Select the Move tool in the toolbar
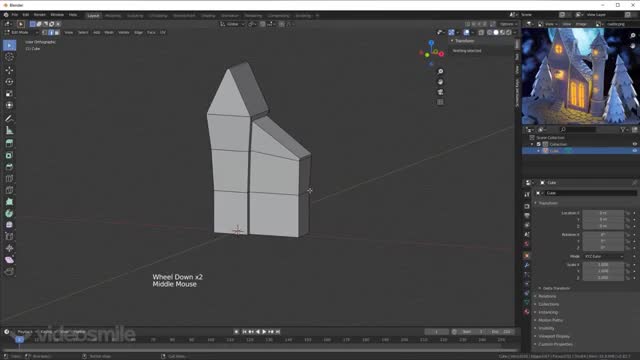Viewport: 640px width, 360px height. click(9, 70)
